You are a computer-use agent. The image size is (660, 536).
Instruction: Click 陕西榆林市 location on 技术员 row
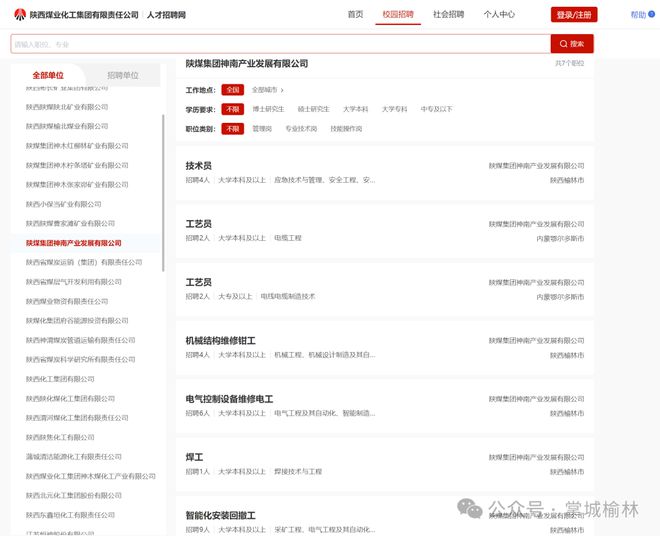pyautogui.click(x=567, y=180)
